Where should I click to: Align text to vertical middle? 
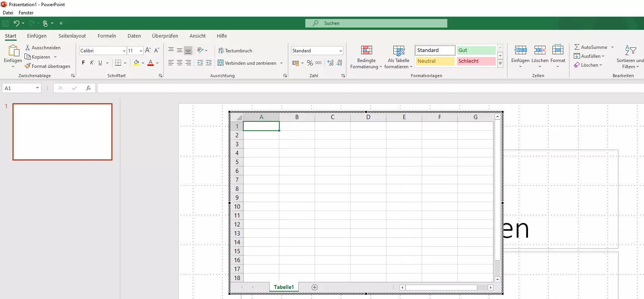180,50
